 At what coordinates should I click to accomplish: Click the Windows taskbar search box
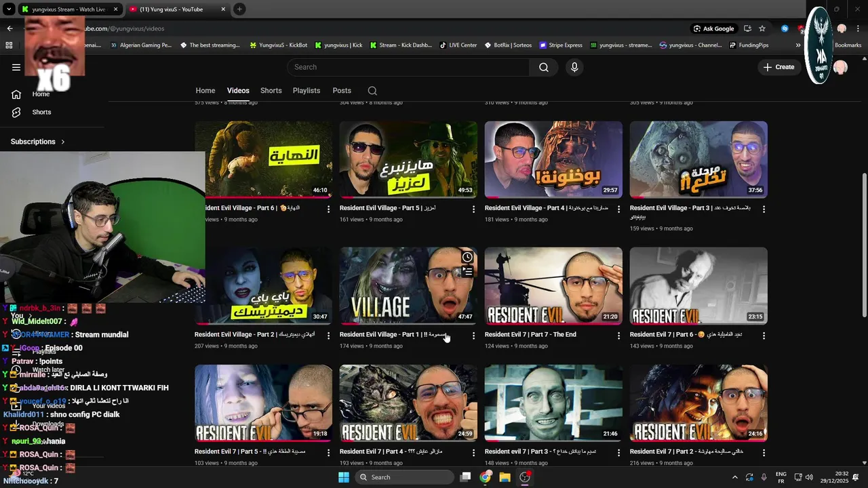404,477
